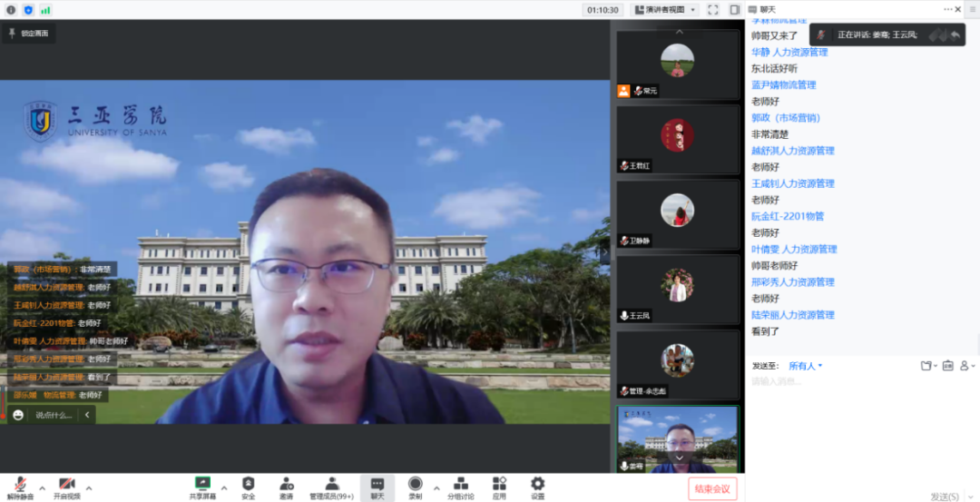Open Manage Members (管理成员) panel
The width and height of the screenshot is (980, 502).
(x=332, y=487)
